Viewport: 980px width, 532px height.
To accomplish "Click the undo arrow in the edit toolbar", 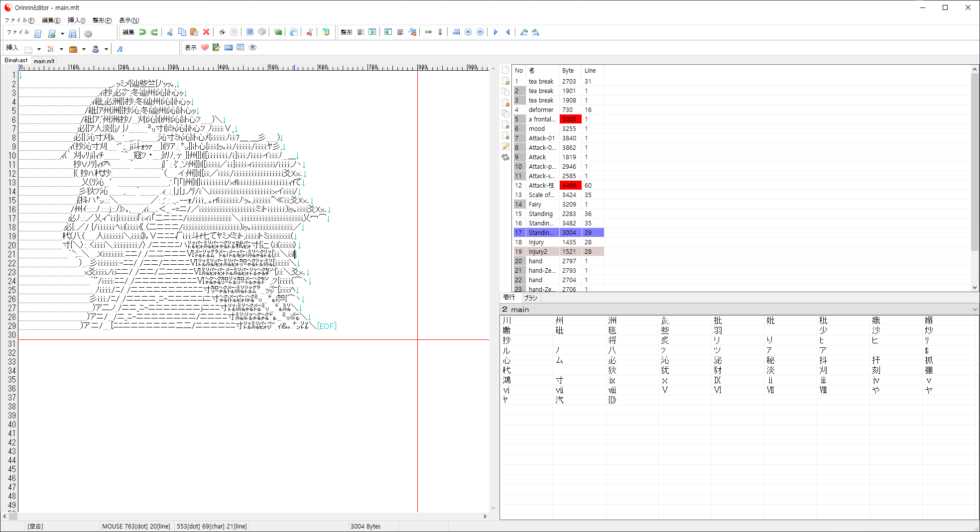I will pos(142,32).
